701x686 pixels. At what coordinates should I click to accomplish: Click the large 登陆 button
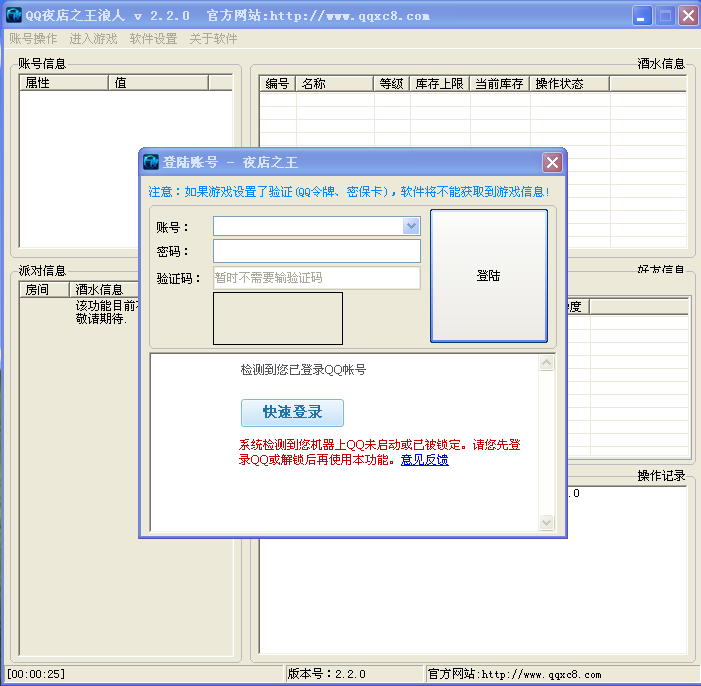[x=489, y=276]
